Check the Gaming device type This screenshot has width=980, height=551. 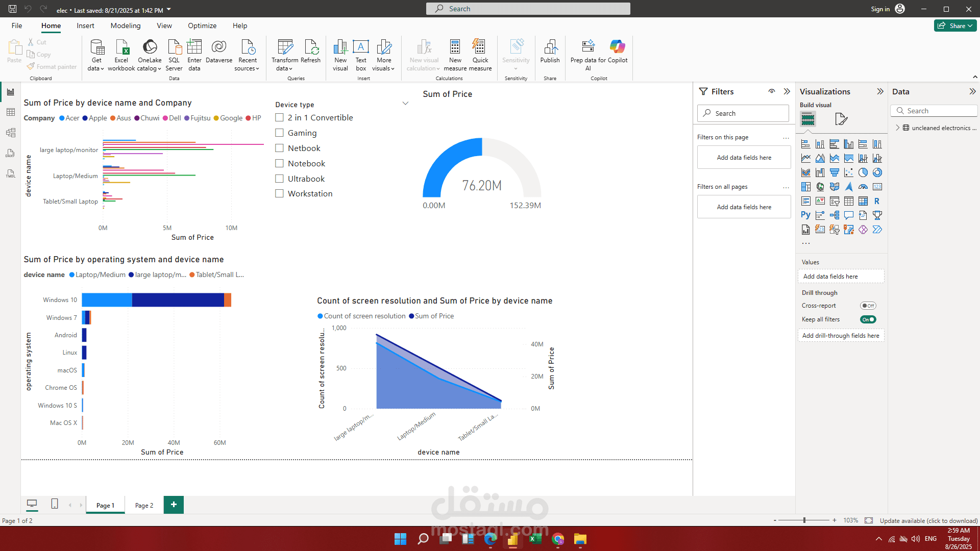[x=279, y=133]
